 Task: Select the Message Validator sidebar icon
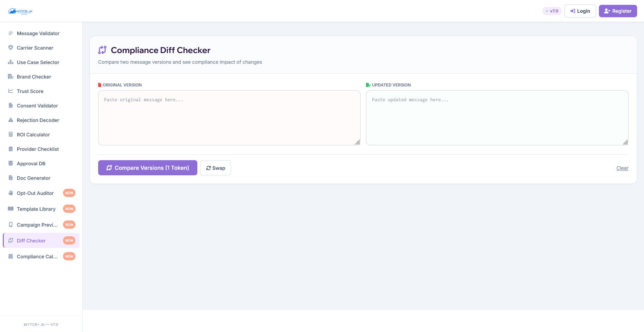coord(11,33)
